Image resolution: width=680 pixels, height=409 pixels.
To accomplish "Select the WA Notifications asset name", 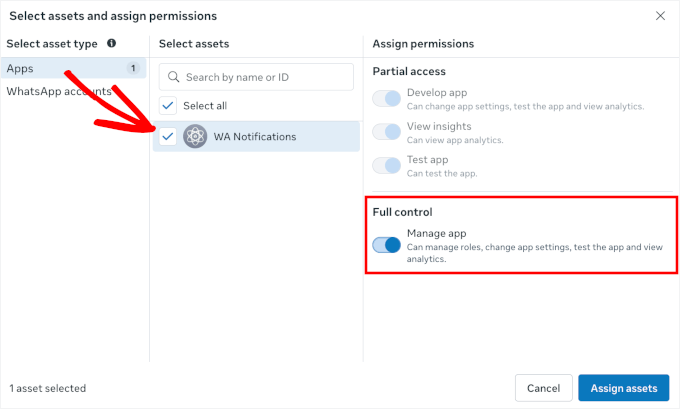I will [x=255, y=137].
